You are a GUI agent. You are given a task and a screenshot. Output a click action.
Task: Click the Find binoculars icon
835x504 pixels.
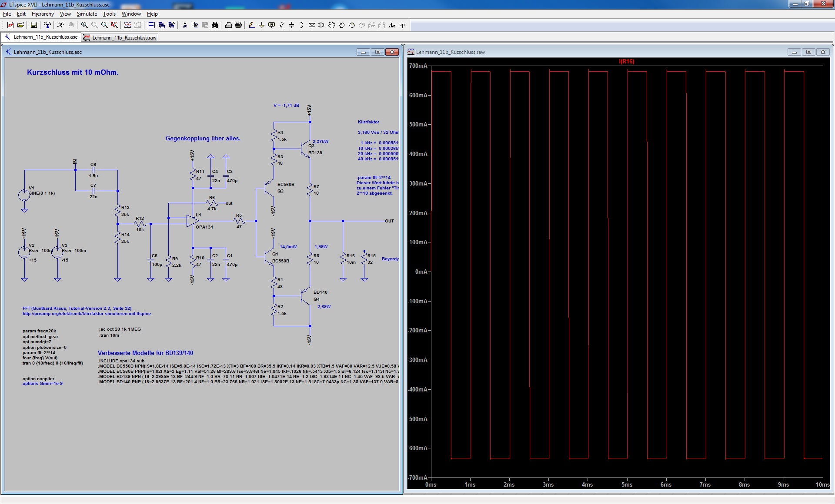(x=215, y=25)
